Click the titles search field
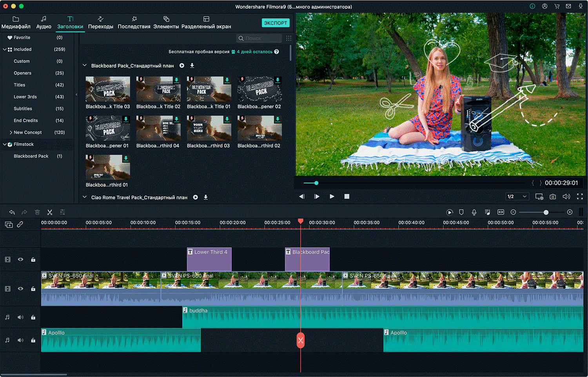 pos(260,38)
